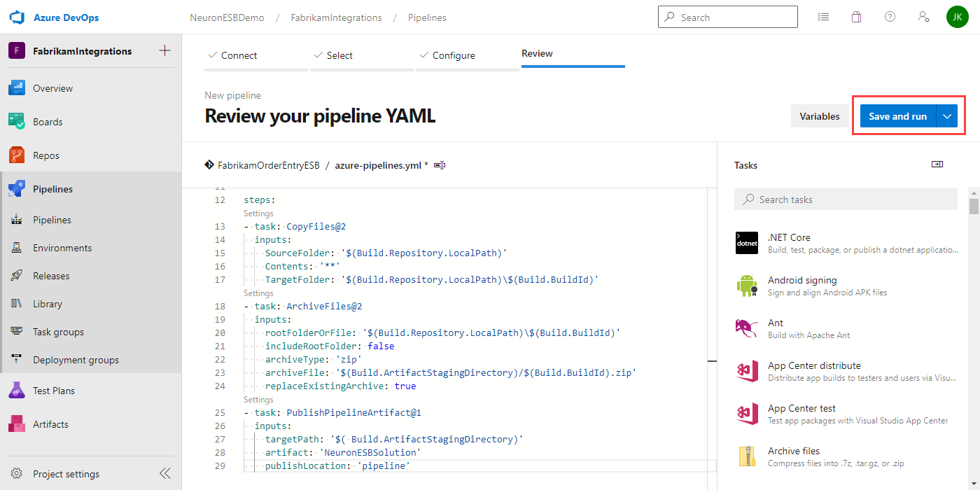The image size is (980, 490).
Task: Click the "artifact: 'NeuronESBSolution'" line
Action: (x=342, y=453)
